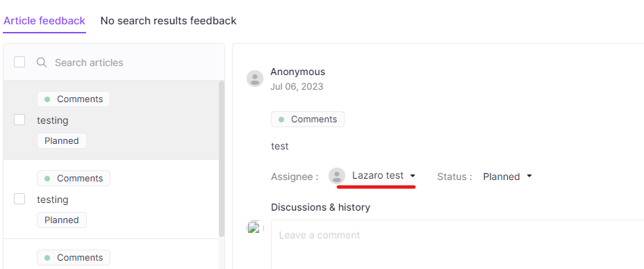
Task: Click the Lazaro test assignee avatar
Action: (337, 176)
